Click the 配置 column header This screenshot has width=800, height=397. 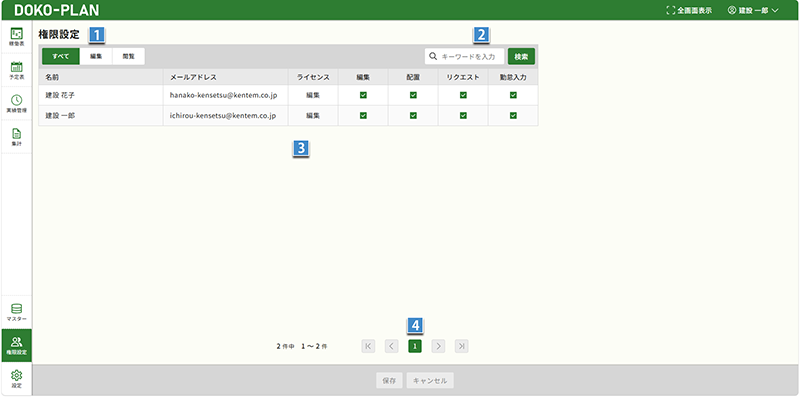click(x=413, y=77)
